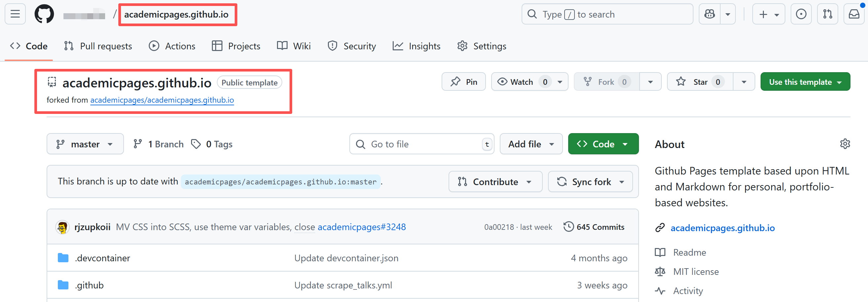868x302 pixels.
Task: Follow the forked from academicpages link
Action: 162,100
